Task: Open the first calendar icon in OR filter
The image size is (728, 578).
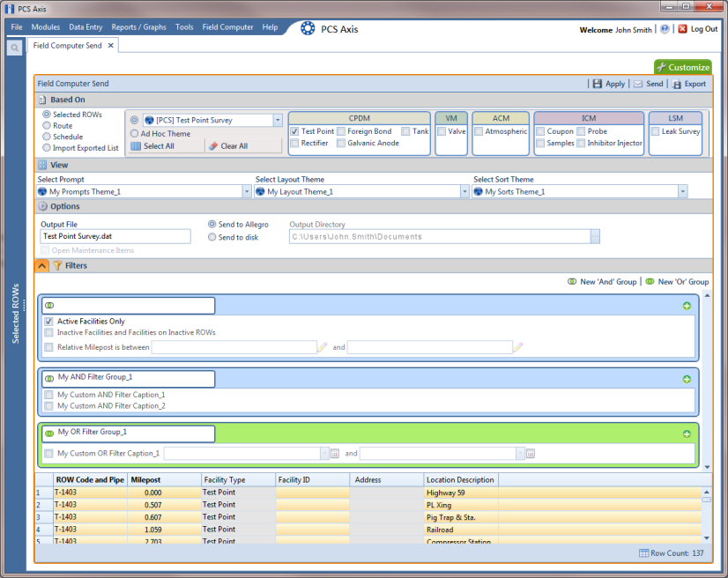Action: click(335, 454)
